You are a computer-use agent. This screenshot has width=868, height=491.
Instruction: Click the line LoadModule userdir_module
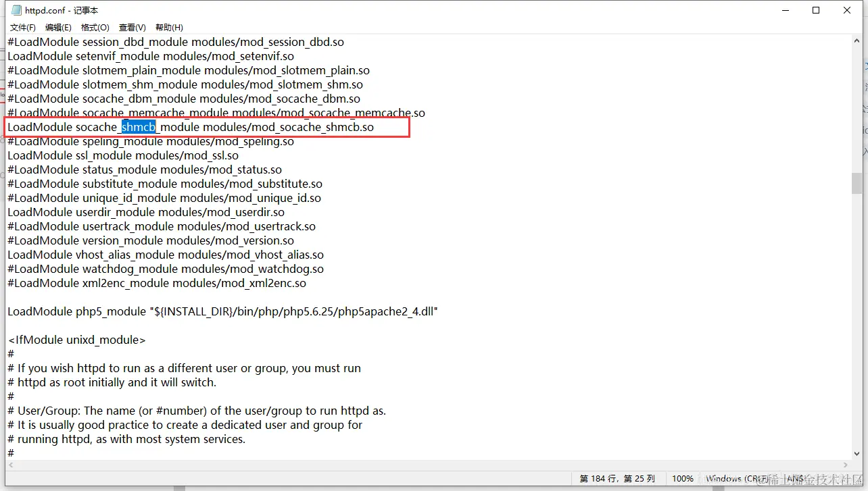(146, 212)
